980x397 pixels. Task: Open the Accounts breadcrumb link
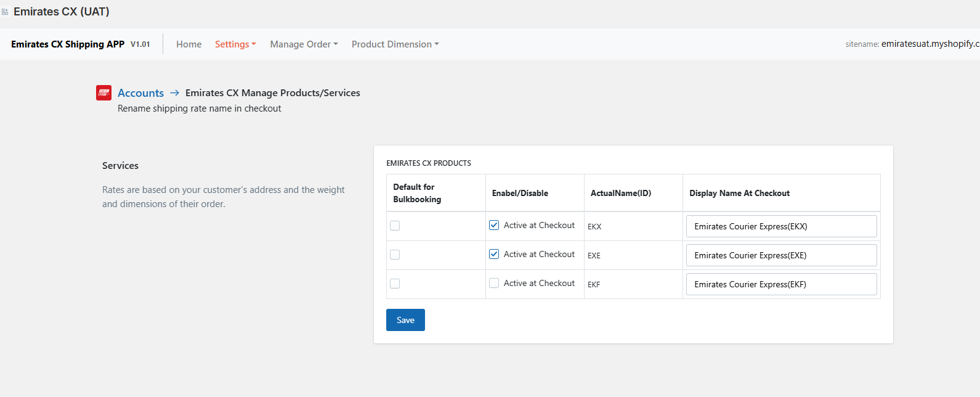[x=140, y=93]
